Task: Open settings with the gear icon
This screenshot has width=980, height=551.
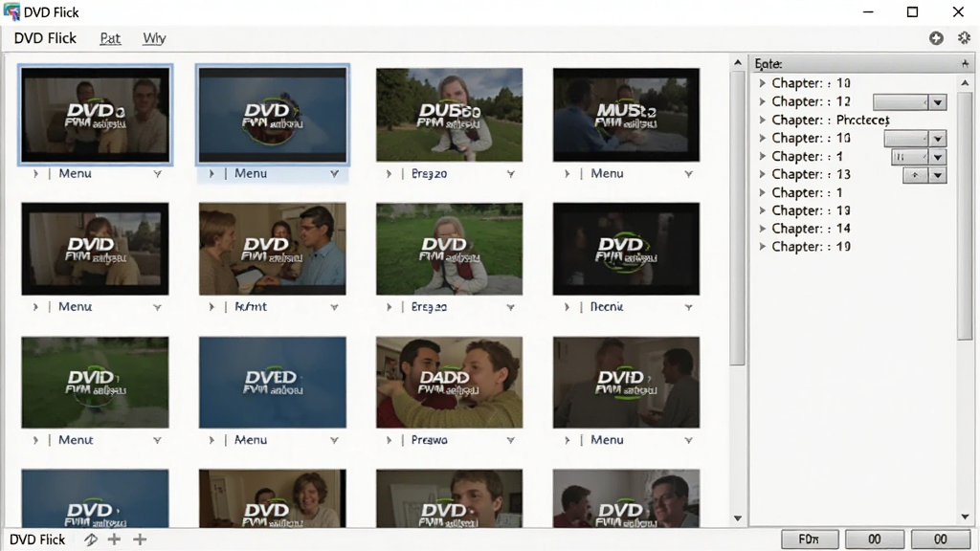Action: click(964, 38)
